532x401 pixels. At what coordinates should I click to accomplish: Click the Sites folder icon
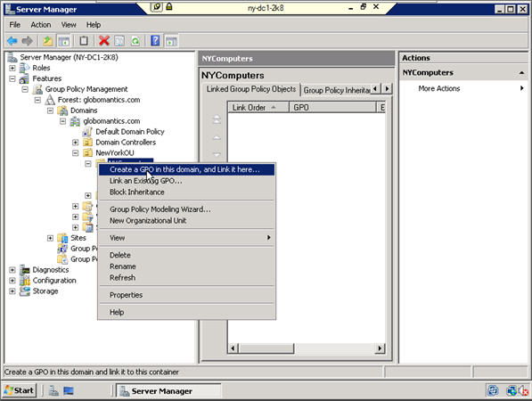point(62,238)
